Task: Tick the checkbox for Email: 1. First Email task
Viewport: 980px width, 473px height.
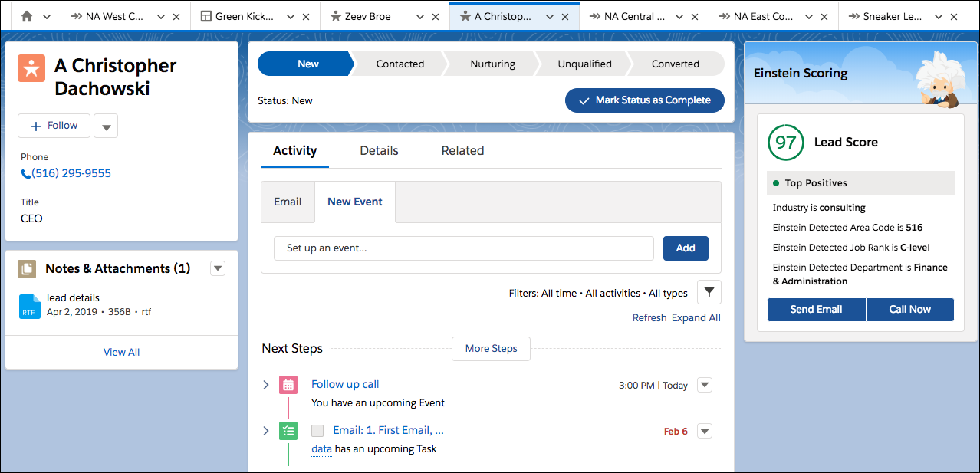Action: [x=317, y=431]
